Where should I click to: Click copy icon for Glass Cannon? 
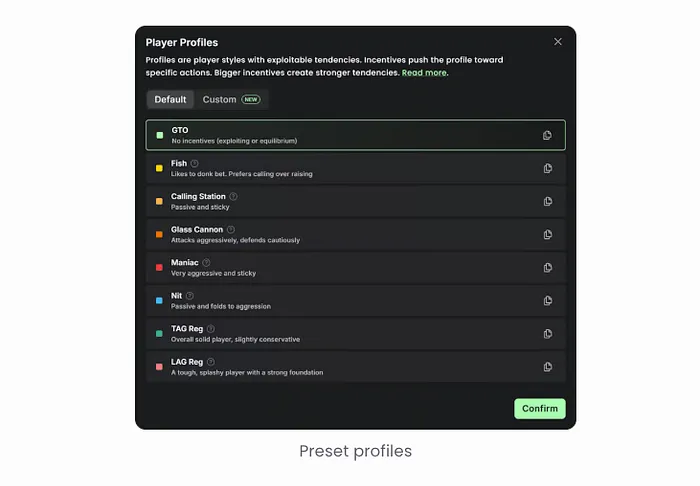pos(547,234)
